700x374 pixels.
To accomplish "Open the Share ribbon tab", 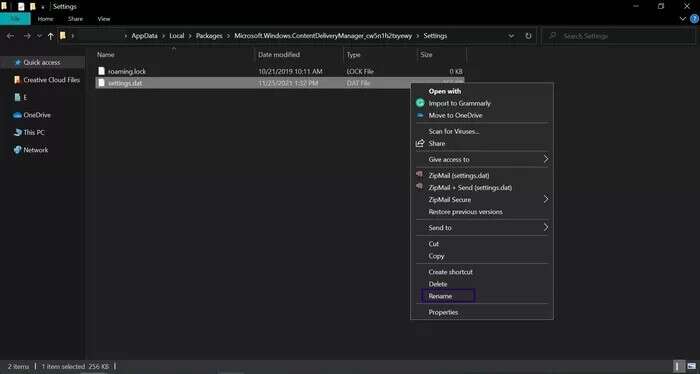I will [x=75, y=19].
